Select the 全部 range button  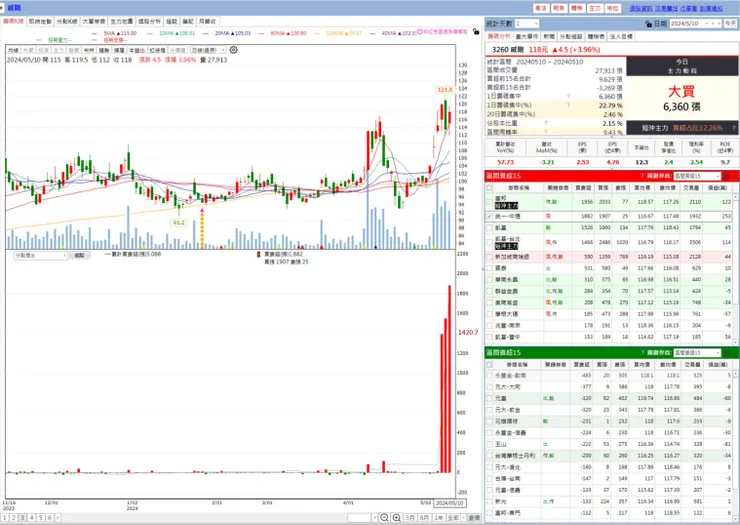pyautogui.click(x=453, y=518)
